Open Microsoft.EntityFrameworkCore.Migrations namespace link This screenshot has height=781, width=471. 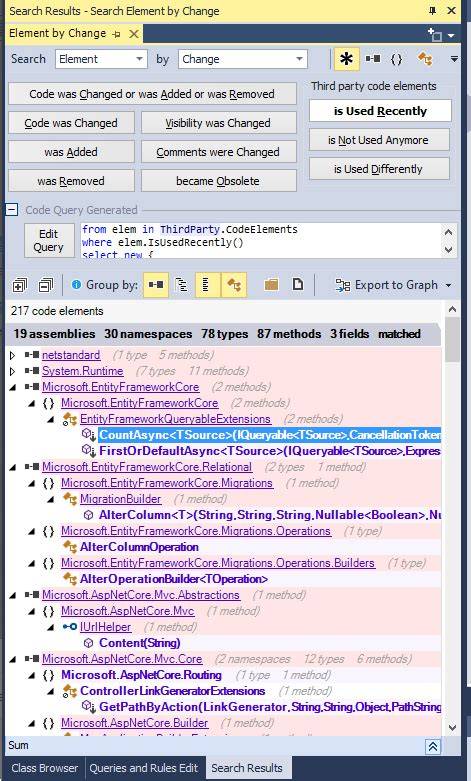(x=167, y=483)
